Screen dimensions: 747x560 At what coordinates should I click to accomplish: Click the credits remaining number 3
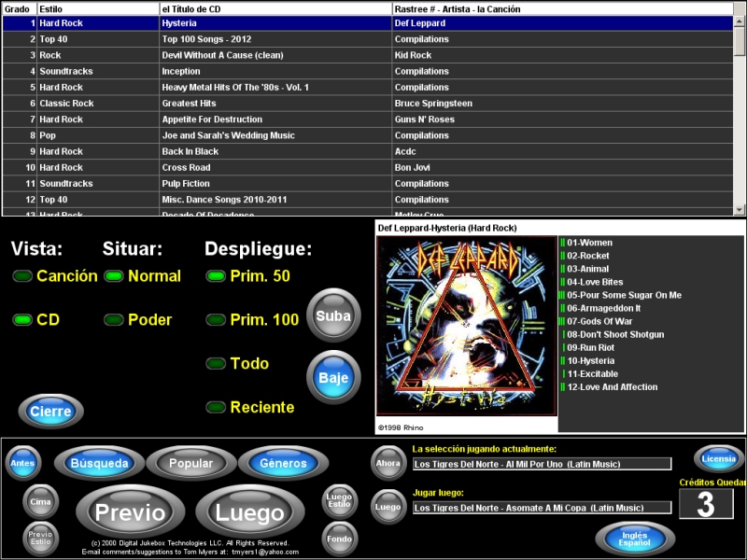coord(706,504)
